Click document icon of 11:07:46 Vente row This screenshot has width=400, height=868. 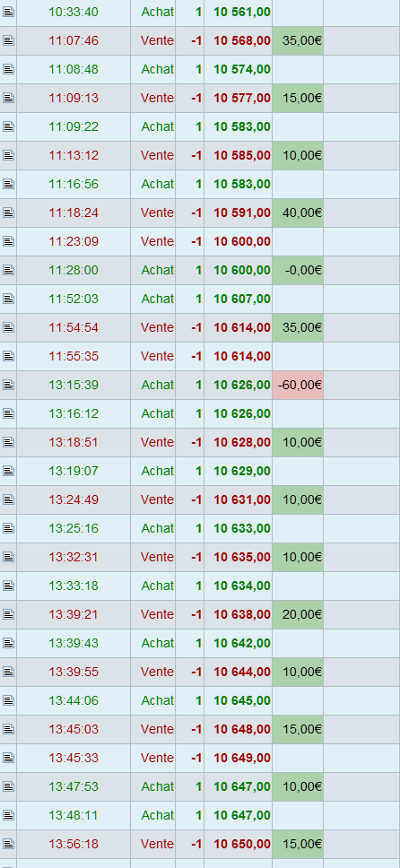point(8,40)
